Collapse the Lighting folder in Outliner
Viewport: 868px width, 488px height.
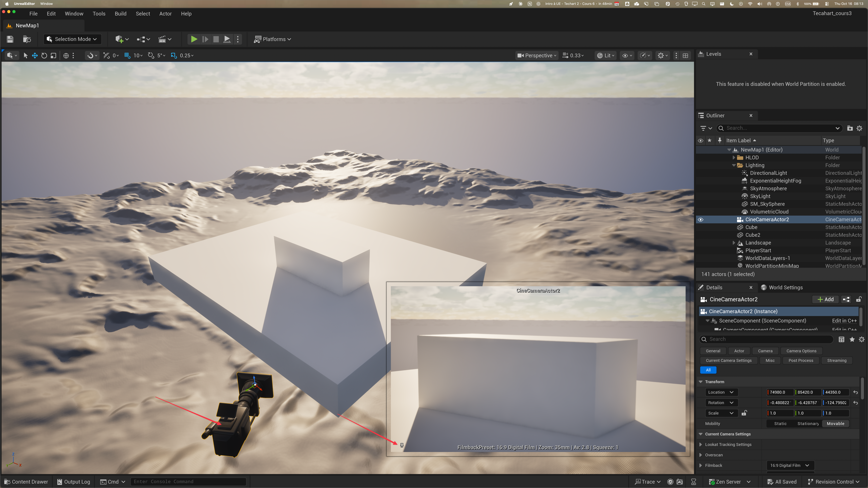click(734, 165)
